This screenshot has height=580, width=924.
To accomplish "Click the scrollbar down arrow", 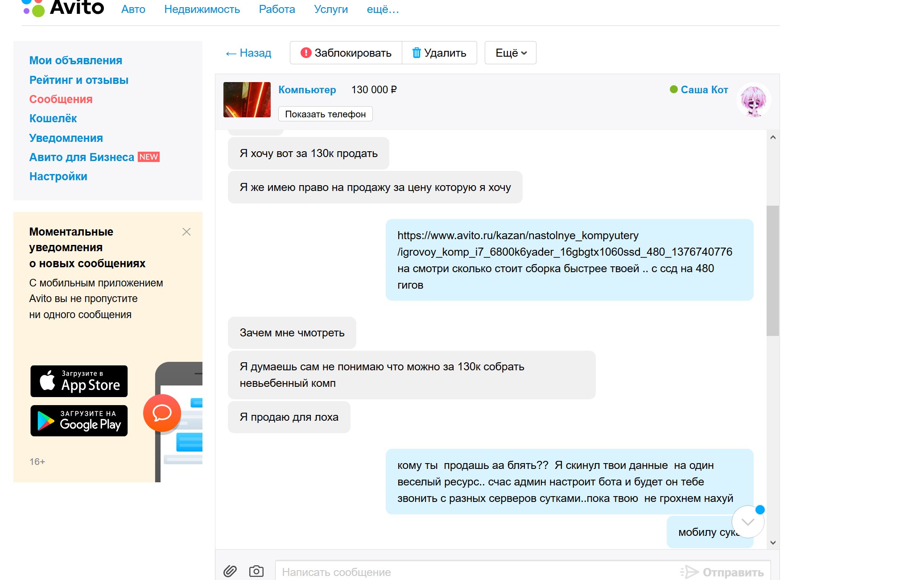I will tap(773, 543).
